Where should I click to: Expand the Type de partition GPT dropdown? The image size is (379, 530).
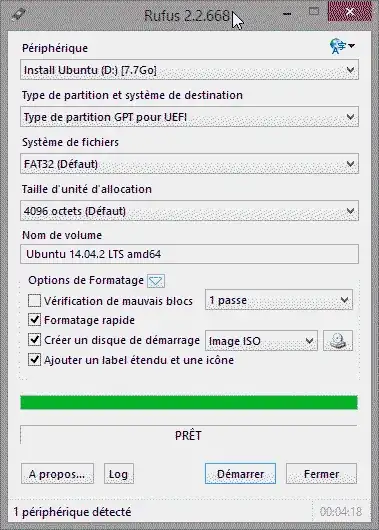coord(189,117)
